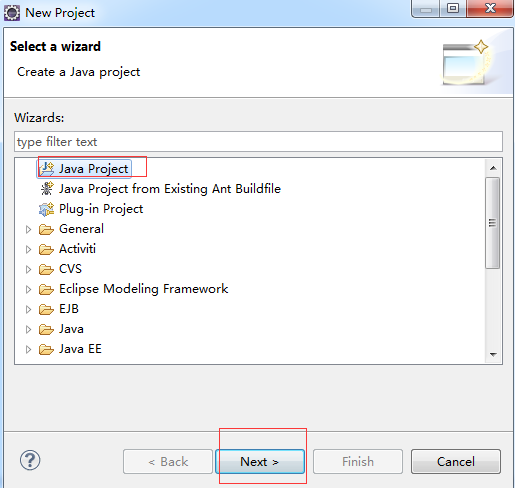Image resolution: width=515 pixels, height=488 pixels.
Task: Expand the Java EE category
Action: pyautogui.click(x=28, y=349)
